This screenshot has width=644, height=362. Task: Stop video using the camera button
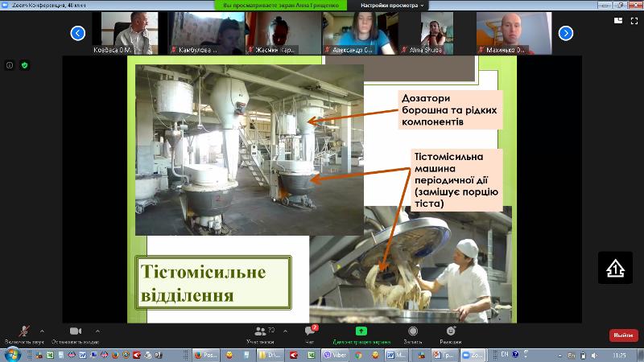pos(75,335)
